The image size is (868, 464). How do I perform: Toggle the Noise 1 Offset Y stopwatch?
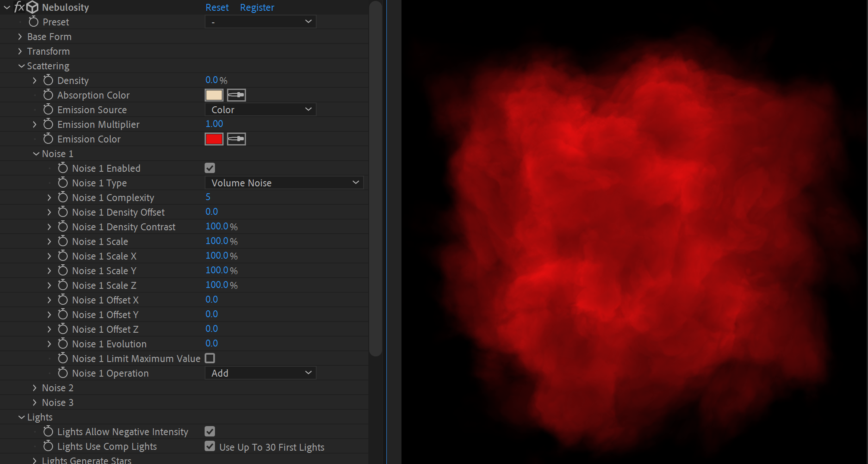(x=63, y=314)
